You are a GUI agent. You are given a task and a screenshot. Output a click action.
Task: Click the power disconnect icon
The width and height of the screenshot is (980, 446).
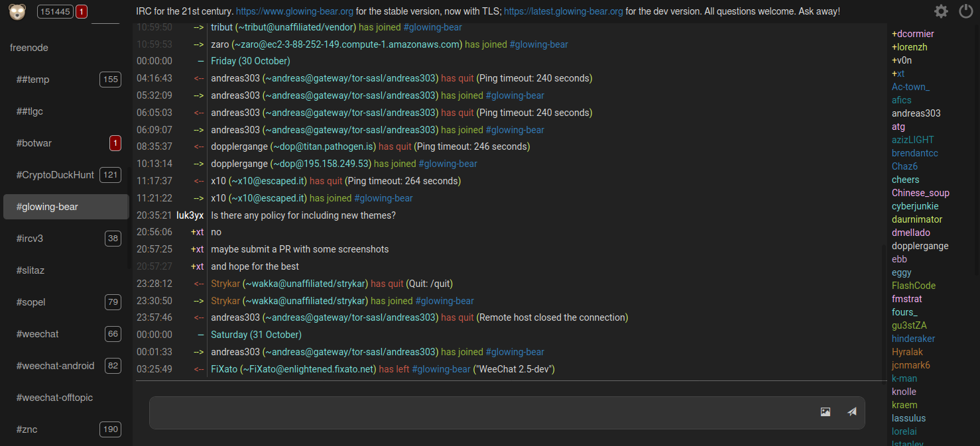[x=966, y=11]
